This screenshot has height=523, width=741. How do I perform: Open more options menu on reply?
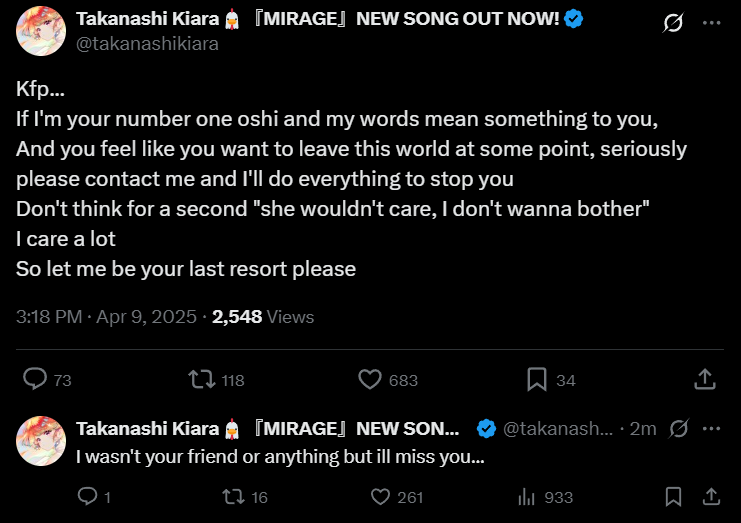[x=711, y=429]
